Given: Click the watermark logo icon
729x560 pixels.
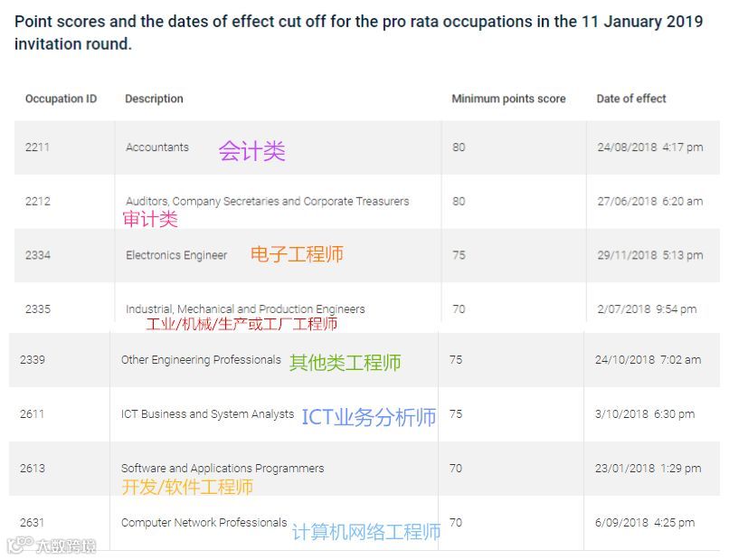Looking at the screenshot, I should point(21,545).
